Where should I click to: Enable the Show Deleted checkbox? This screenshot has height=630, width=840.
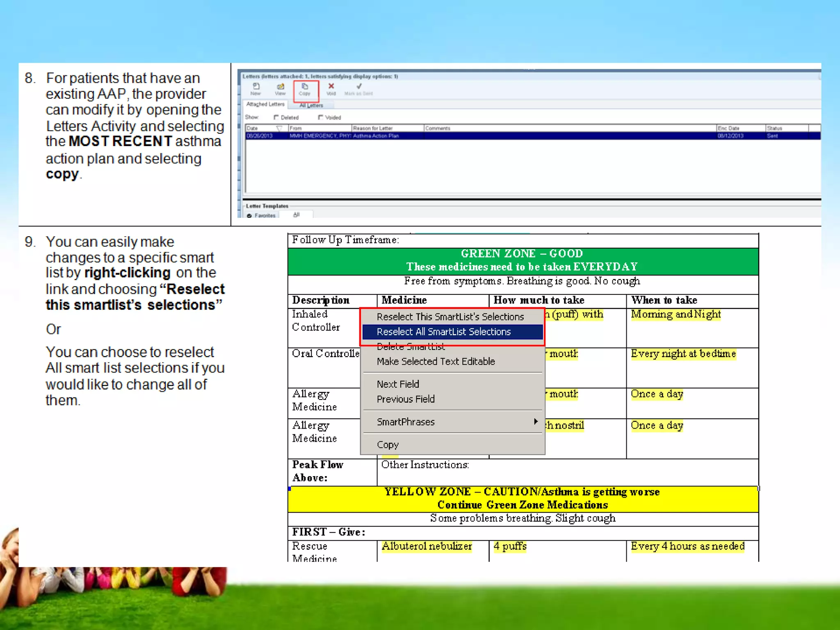click(276, 117)
